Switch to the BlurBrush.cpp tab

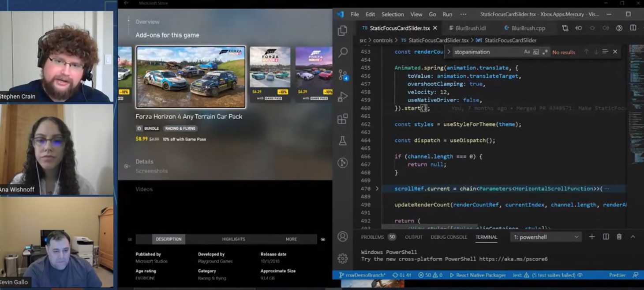[x=524, y=28]
